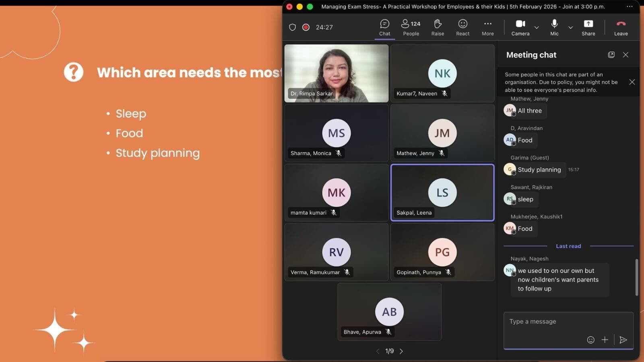Click the shield security icon
This screenshot has height=362, width=644.
293,27
